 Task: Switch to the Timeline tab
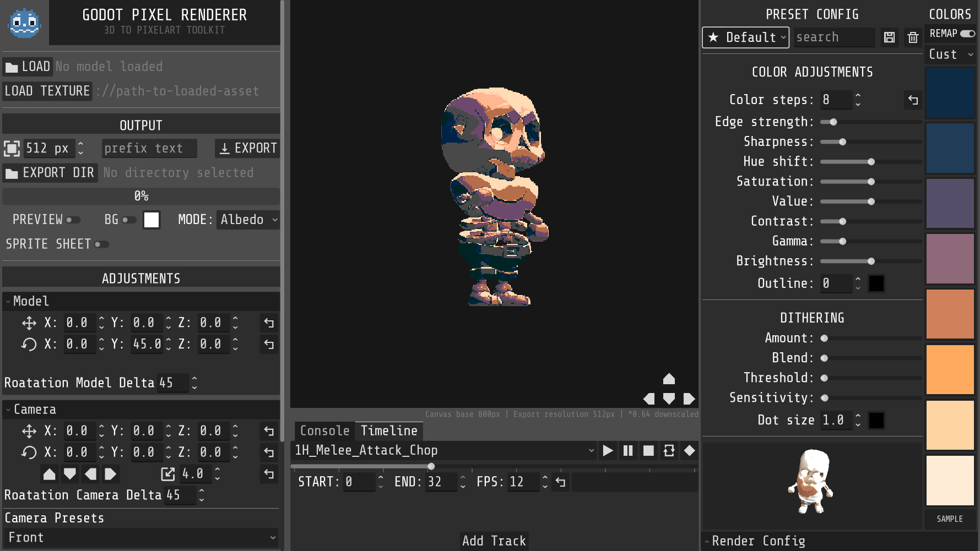click(389, 431)
